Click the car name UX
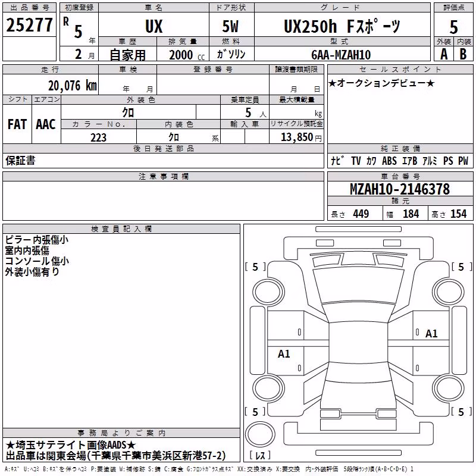 click(x=154, y=26)
